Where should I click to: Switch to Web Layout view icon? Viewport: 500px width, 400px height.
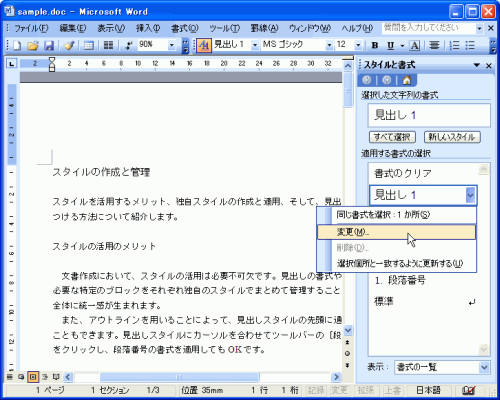pyautogui.click(x=21, y=377)
